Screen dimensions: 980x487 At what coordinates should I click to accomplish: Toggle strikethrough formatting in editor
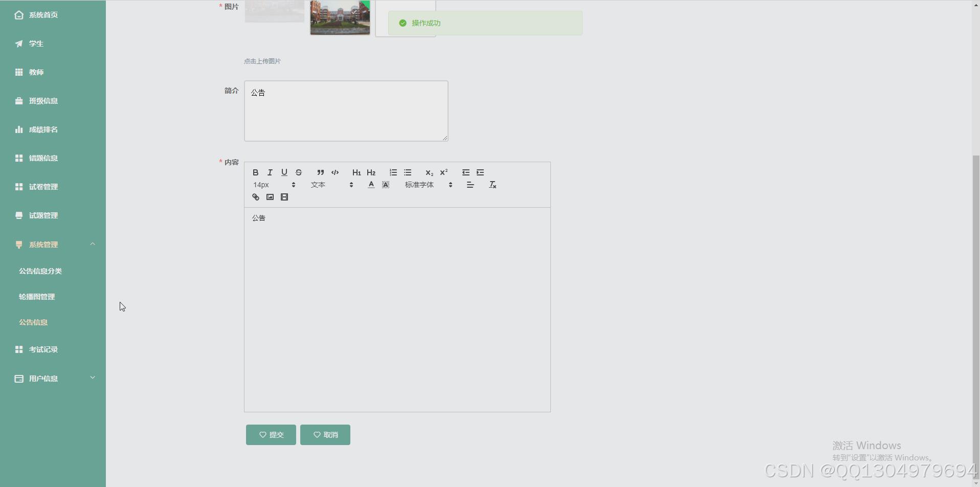[299, 172]
